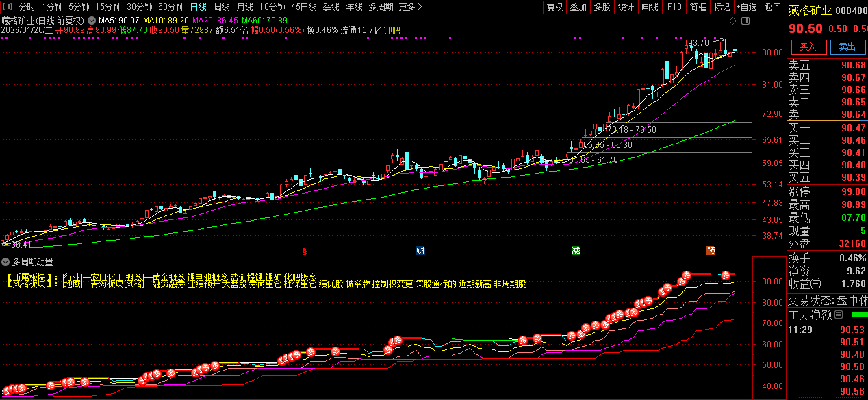868x400 pixels.
Task: Toggle the right info panel icon
Action: coord(745,21)
